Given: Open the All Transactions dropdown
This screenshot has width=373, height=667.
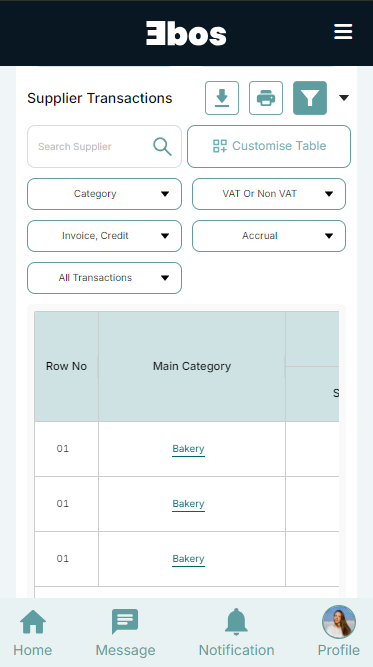Looking at the screenshot, I should pos(104,278).
